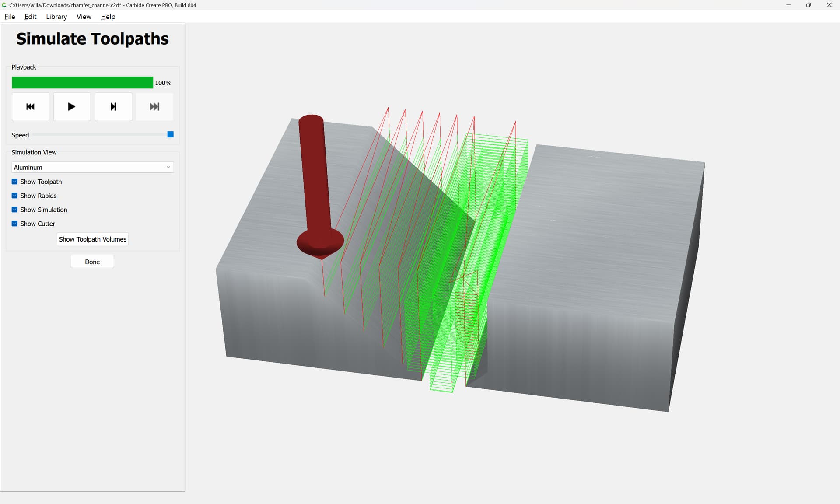Viewport: 840px width, 504px height.
Task: Open the Library menu
Action: pyautogui.click(x=56, y=17)
